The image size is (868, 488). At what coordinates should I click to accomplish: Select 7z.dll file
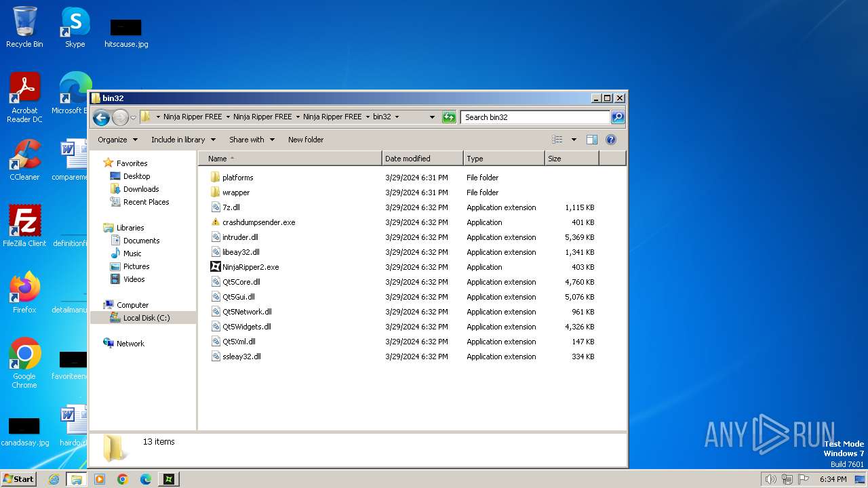[x=226, y=207]
